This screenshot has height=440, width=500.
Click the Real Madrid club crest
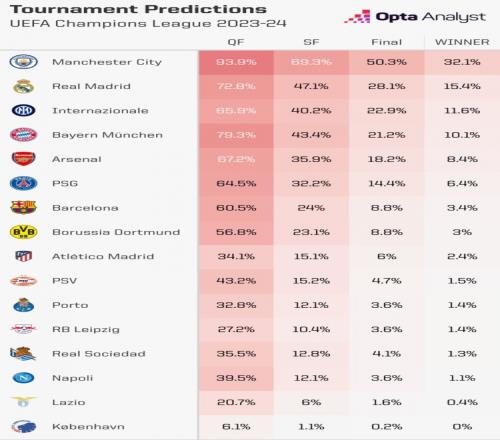pyautogui.click(x=23, y=86)
